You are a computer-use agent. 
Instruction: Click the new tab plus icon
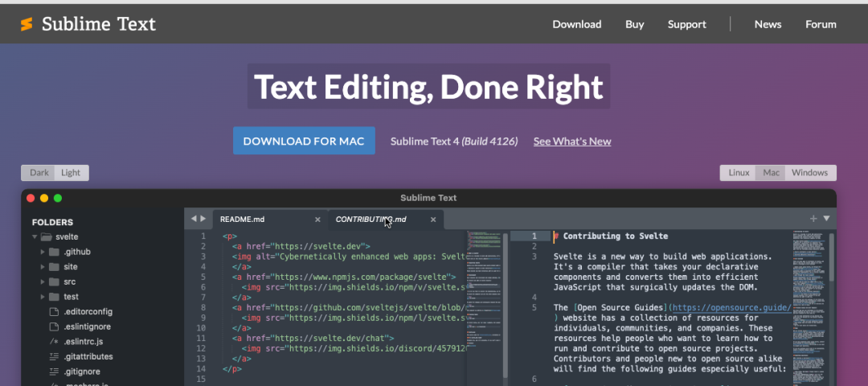(x=813, y=219)
